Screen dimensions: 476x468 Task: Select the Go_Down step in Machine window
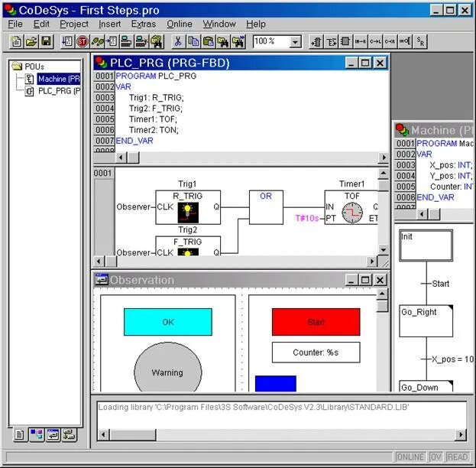(426, 386)
